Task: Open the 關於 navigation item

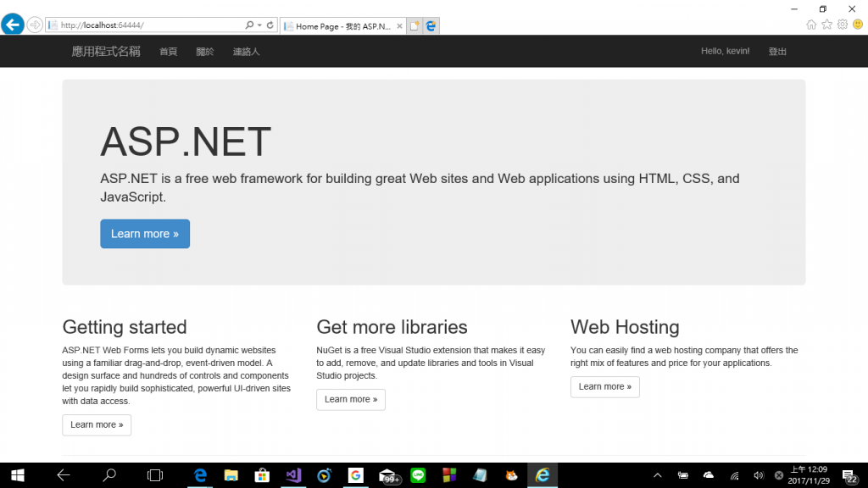Action: pos(205,52)
